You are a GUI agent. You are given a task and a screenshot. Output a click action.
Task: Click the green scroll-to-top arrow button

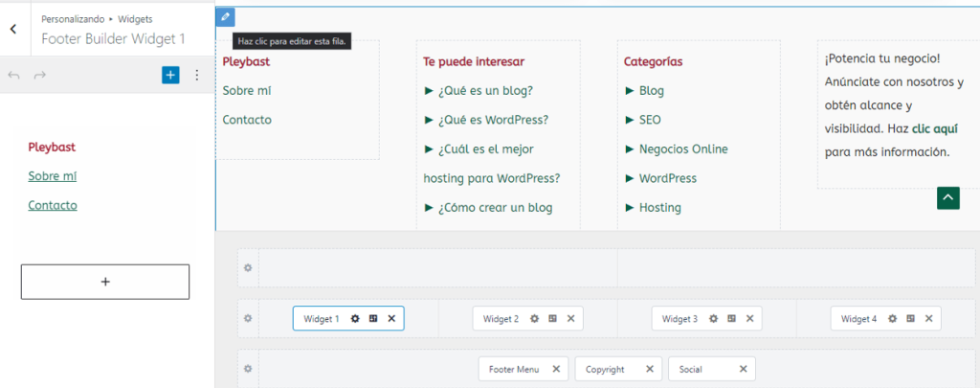tap(948, 197)
